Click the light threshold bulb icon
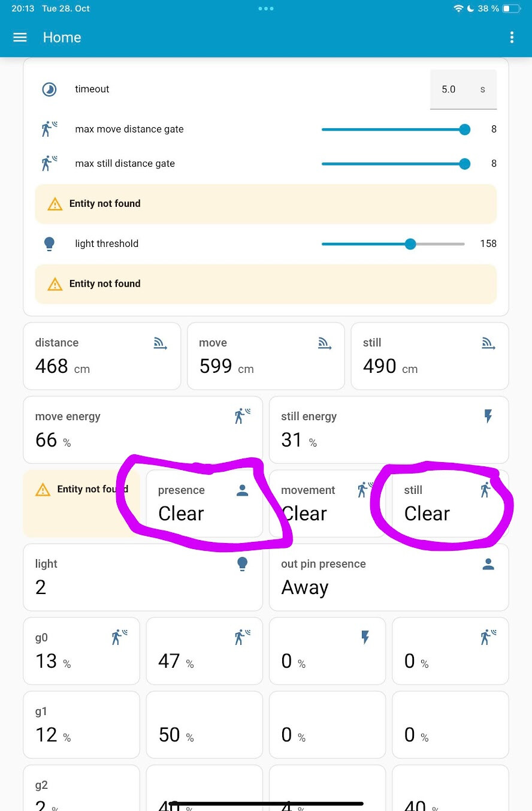Image resolution: width=532 pixels, height=811 pixels. tap(49, 243)
